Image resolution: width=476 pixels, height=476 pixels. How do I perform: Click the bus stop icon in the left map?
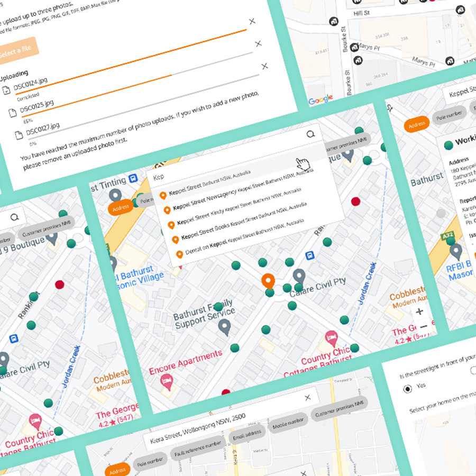[x=13, y=338]
